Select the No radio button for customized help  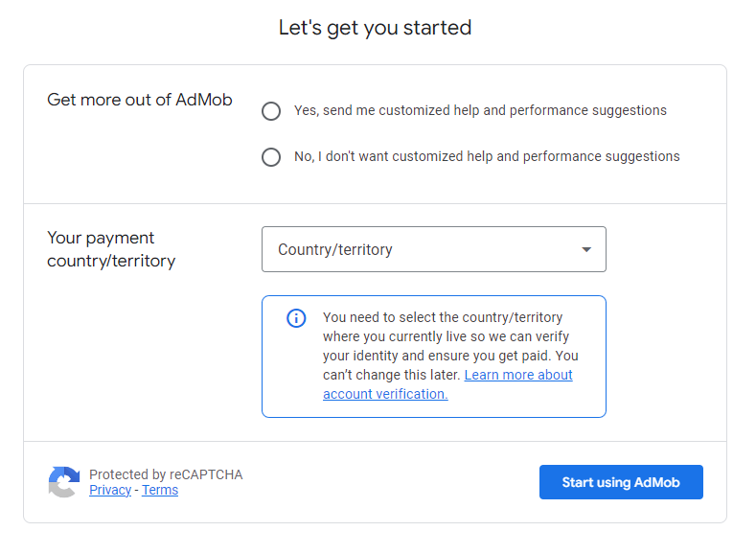(x=271, y=157)
